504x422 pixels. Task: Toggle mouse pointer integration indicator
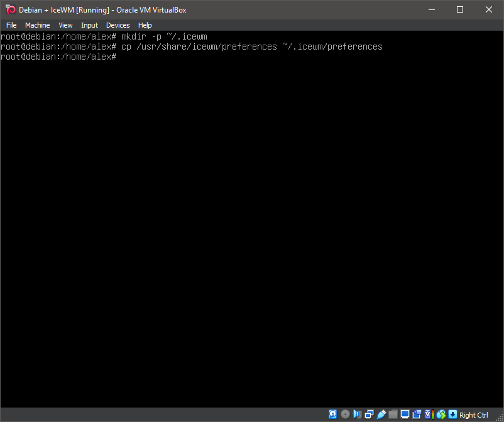tap(441, 414)
